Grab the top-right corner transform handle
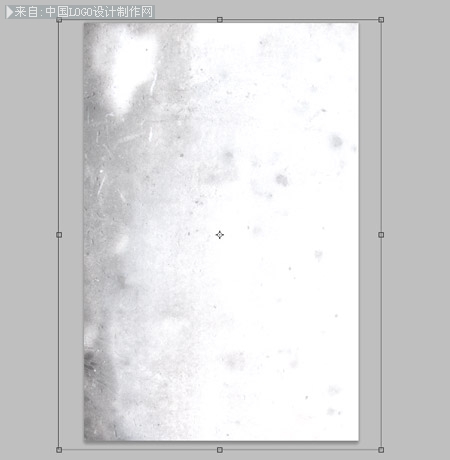Image resolution: width=450 pixels, height=460 pixels. (x=381, y=20)
